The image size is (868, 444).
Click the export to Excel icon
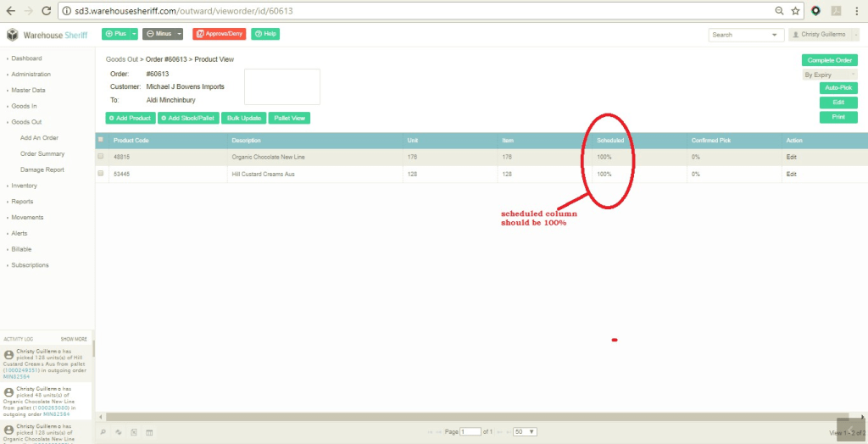tap(134, 432)
